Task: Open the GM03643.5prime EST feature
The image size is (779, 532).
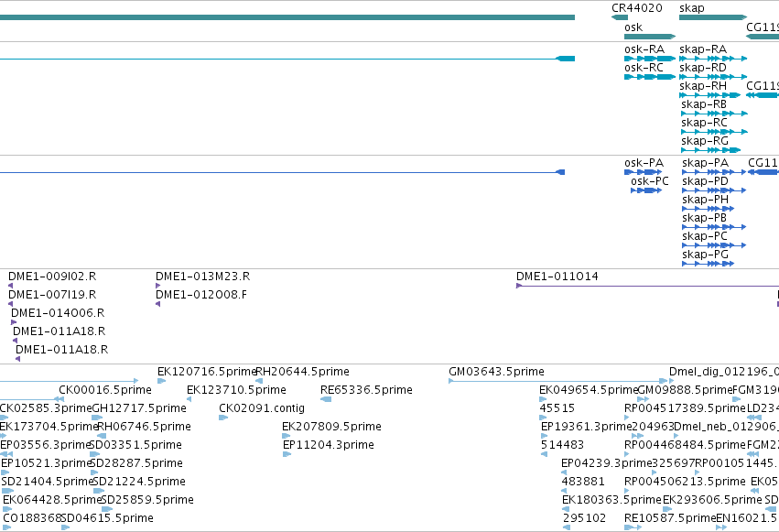Action: pos(557,381)
